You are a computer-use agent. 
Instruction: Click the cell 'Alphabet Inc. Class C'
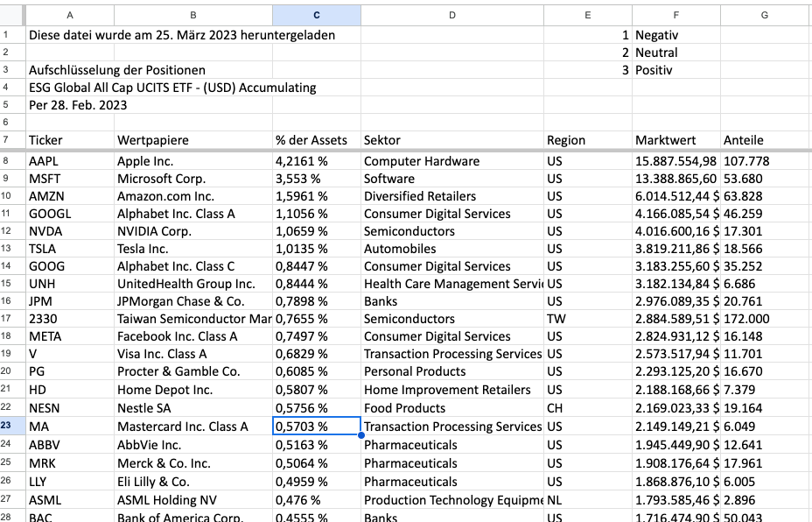(x=193, y=266)
